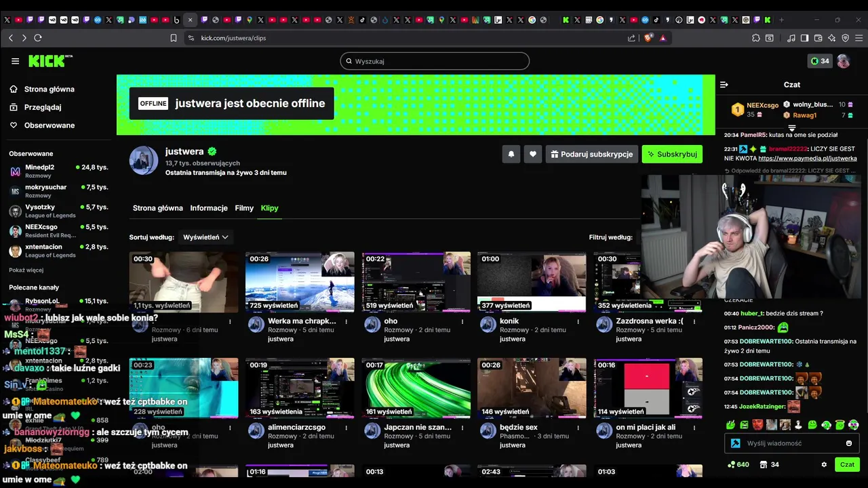Viewport: 868px width, 488px height.
Task: Open followed channel Vysotzky
Action: [58, 211]
